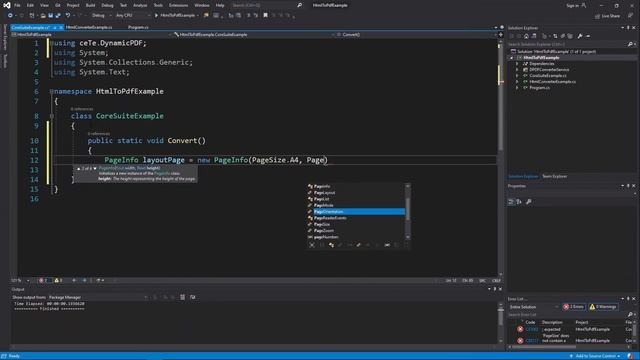
Task: Open the Extensions menu
Action: click(178, 5)
